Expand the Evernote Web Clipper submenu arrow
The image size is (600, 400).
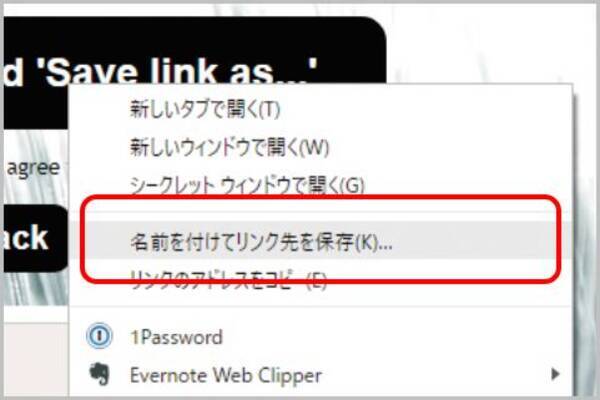click(x=555, y=374)
